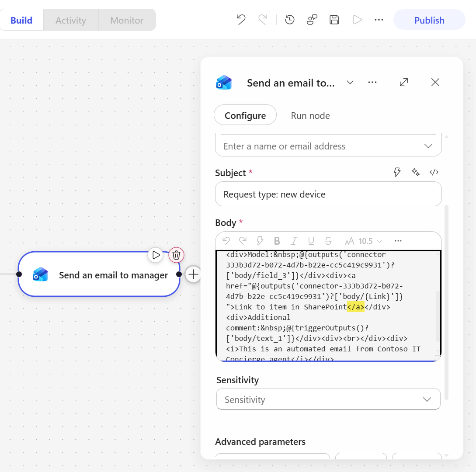Switch to the Run node tab
Screen dimensions: 476x472
tap(310, 116)
